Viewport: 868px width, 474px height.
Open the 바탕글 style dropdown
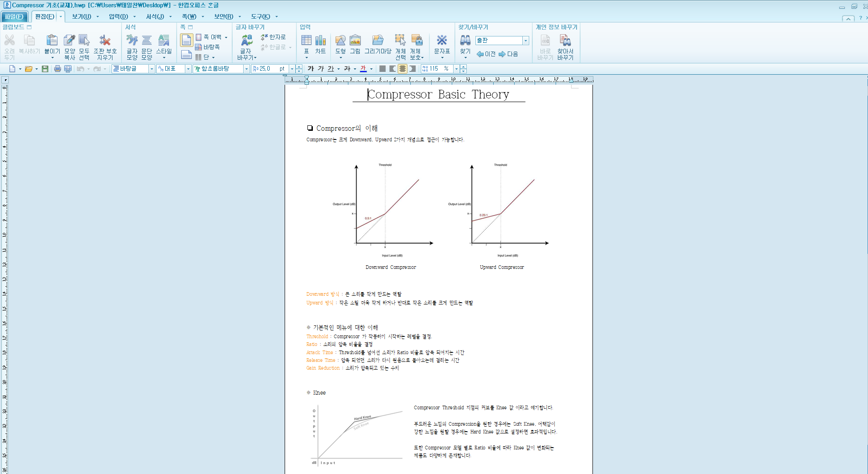pos(152,69)
